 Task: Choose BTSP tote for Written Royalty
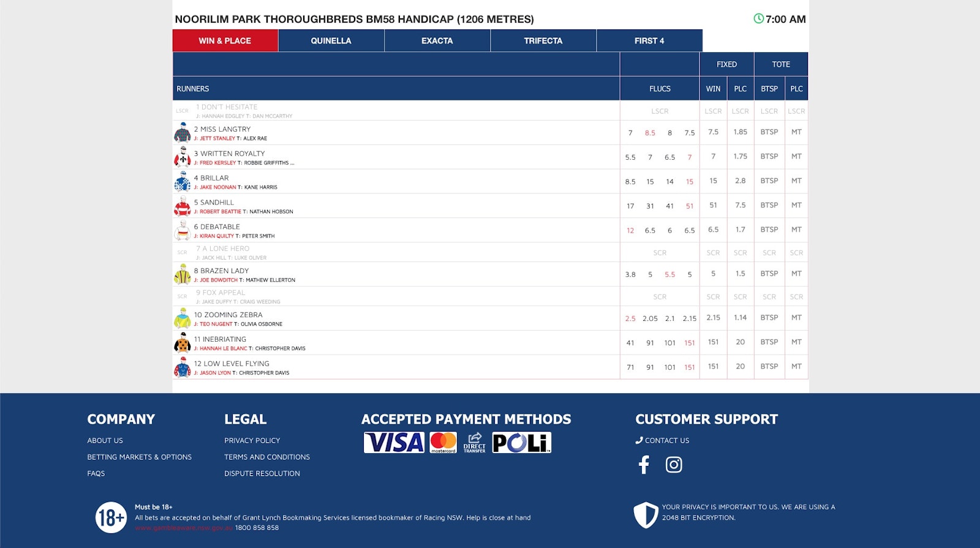pos(769,156)
